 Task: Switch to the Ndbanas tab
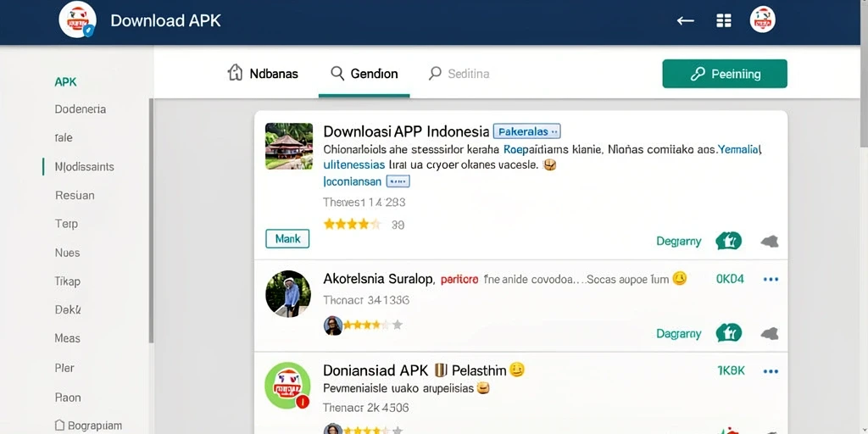click(x=263, y=73)
